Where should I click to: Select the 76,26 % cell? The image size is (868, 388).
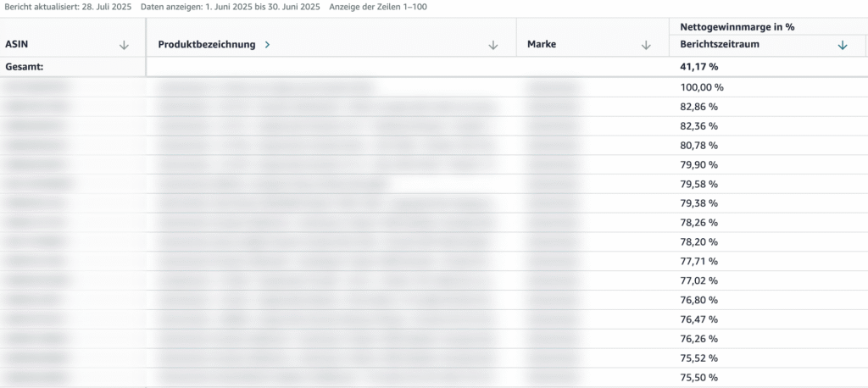pos(698,339)
